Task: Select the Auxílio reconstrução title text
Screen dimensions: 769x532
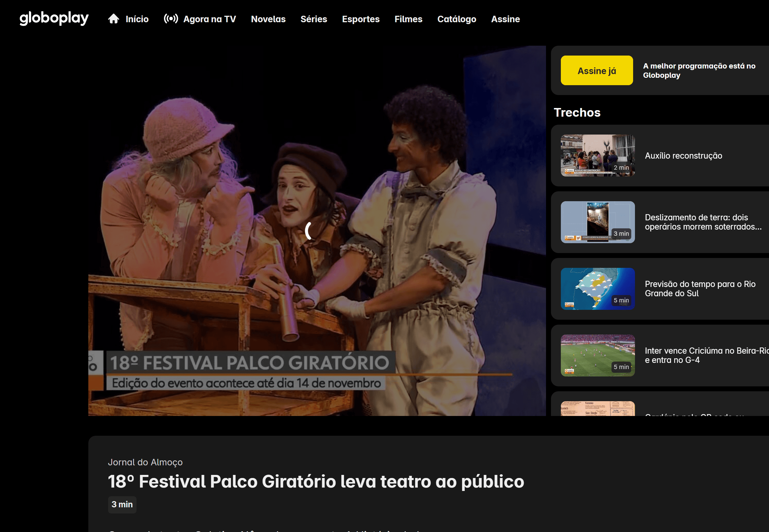Action: tap(683, 156)
